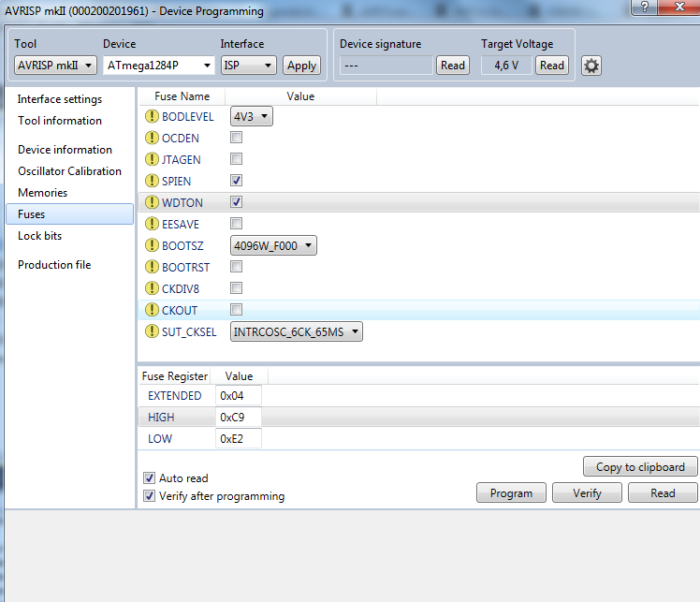The width and height of the screenshot is (700, 602).
Task: Click Copy to clipboard button
Action: pyautogui.click(x=640, y=466)
